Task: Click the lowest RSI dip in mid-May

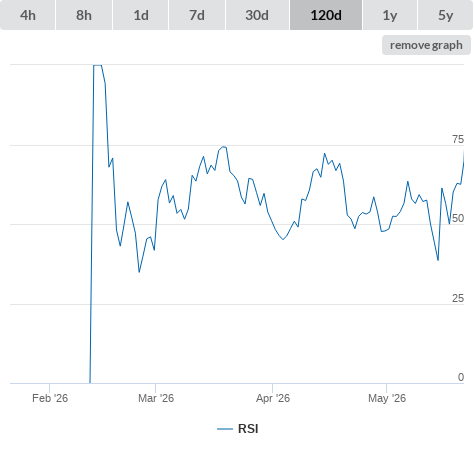Action: point(438,260)
